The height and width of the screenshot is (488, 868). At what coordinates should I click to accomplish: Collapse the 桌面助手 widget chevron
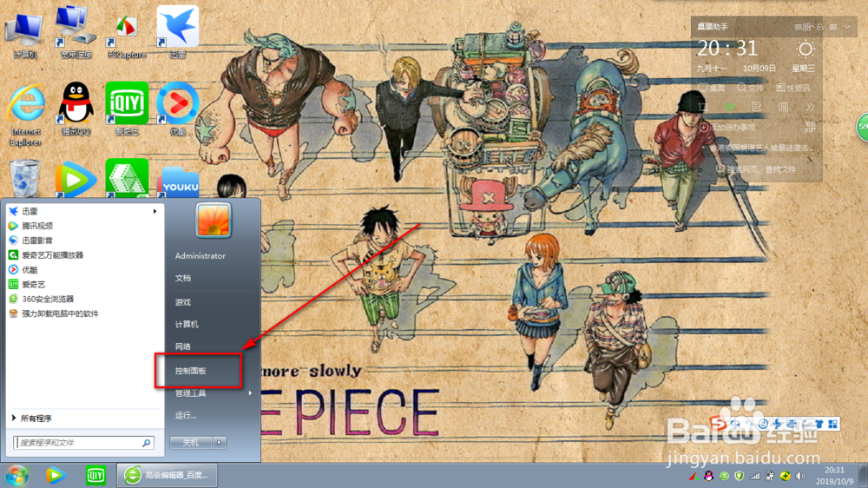coord(847,27)
